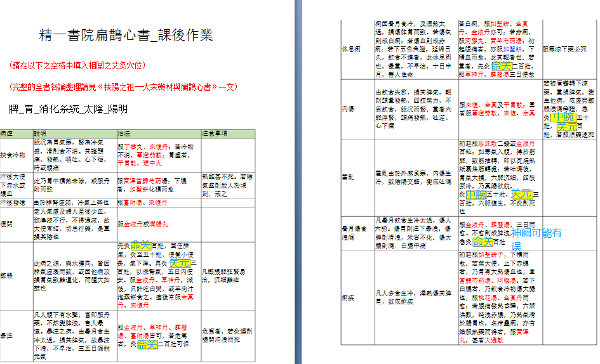Click highlighted 命关 in the 暴注 treatment
600x364 pixels.
[147, 344]
